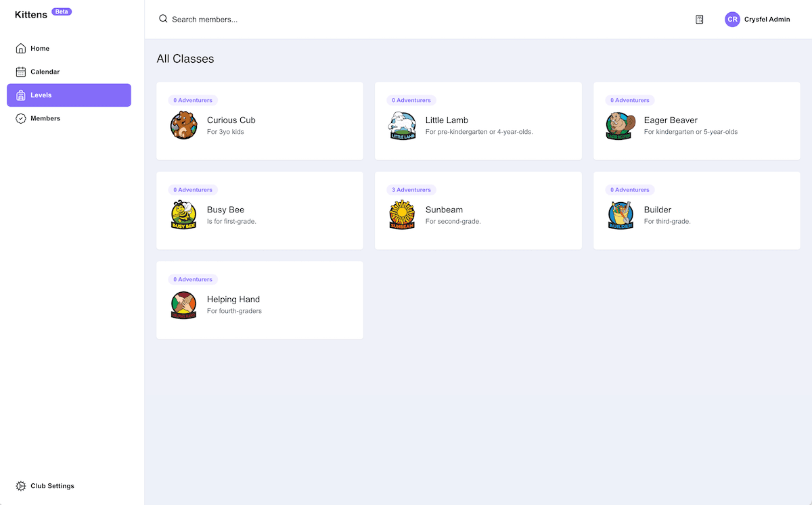This screenshot has height=505, width=812.
Task: Open the calculator icon in header
Action: click(x=700, y=20)
